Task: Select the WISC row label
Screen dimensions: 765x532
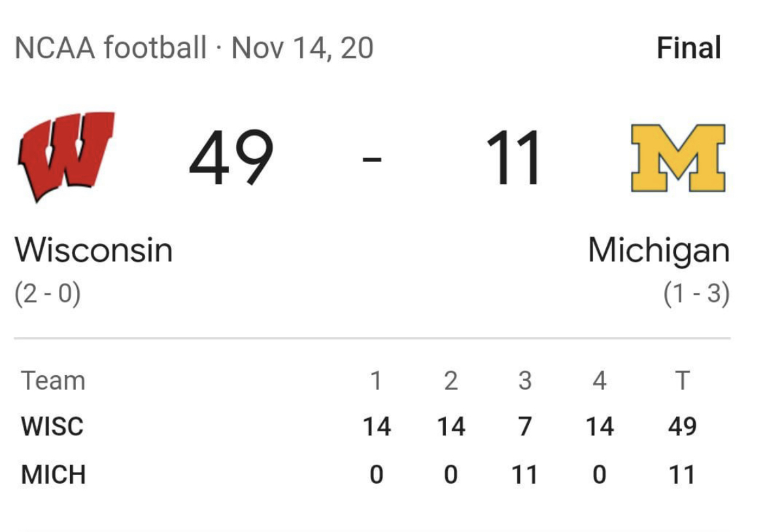Action: (x=52, y=427)
